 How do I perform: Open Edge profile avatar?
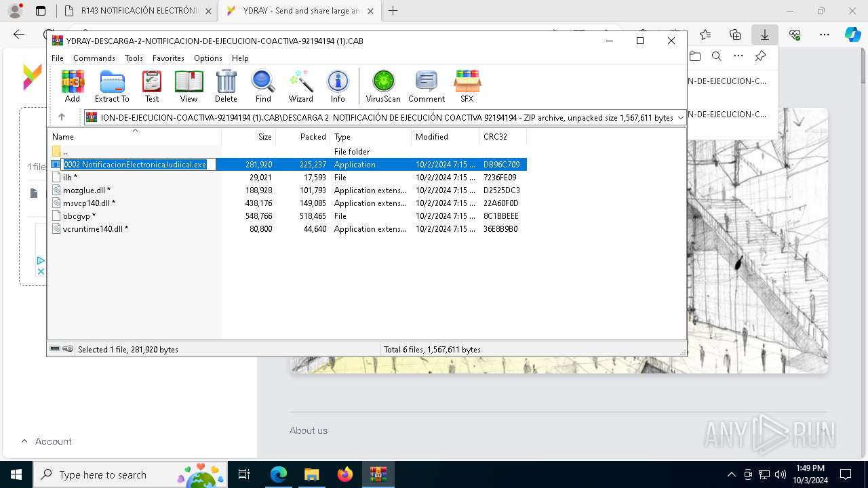coord(14,11)
